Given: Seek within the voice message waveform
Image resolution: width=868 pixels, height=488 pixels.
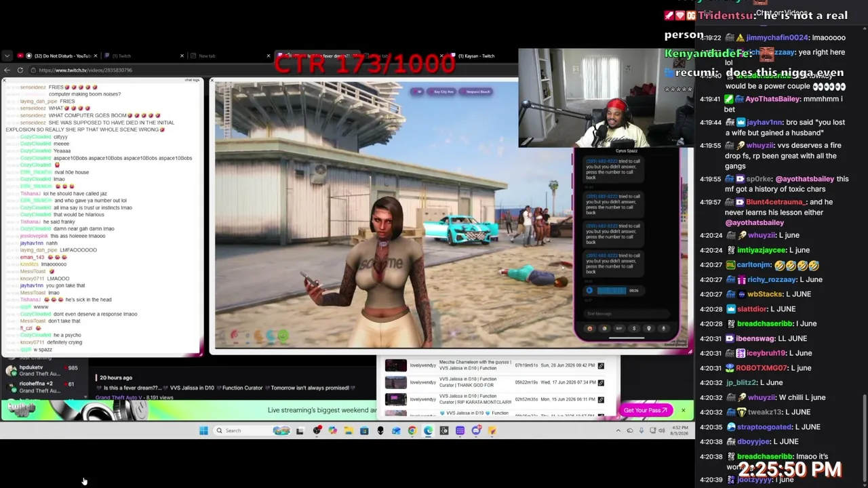Looking at the screenshot, I should coord(612,291).
